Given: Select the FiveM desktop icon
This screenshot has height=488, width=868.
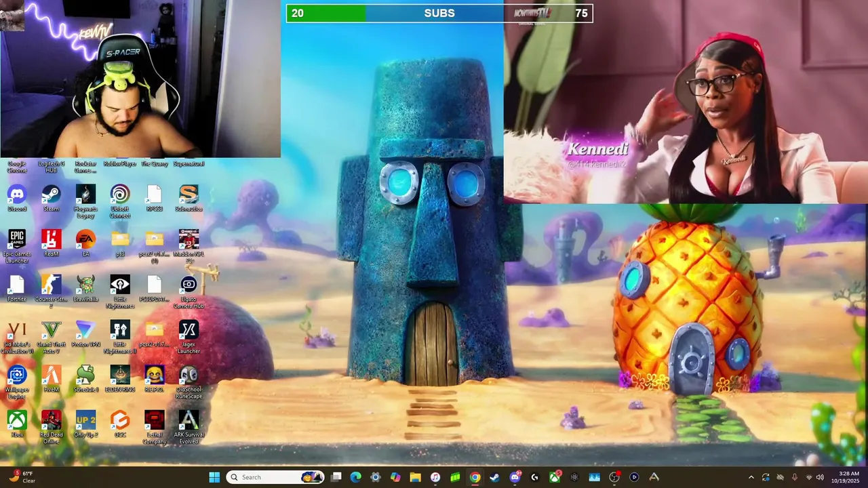Looking at the screenshot, I should (51, 379).
